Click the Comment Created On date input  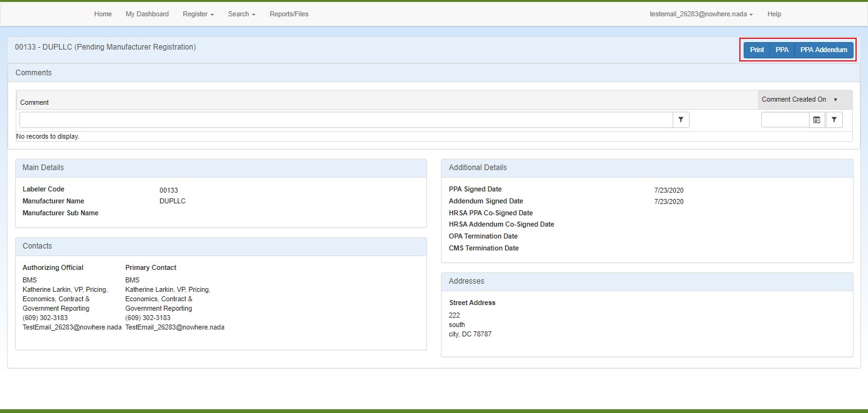(785, 119)
